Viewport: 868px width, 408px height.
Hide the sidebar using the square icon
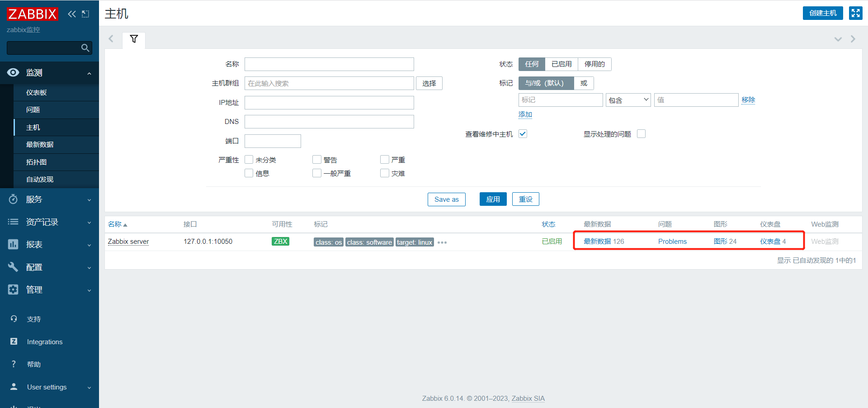coord(85,14)
